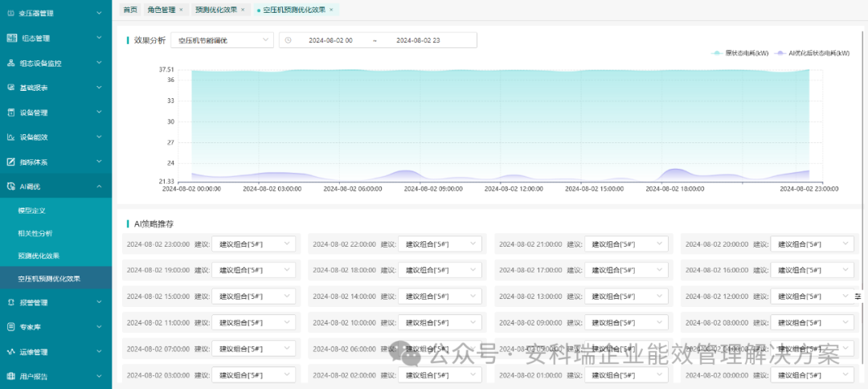Image resolution: width=868 pixels, height=389 pixels.
Task: Click the start date 2024-08-02 00 field
Action: [x=330, y=40]
